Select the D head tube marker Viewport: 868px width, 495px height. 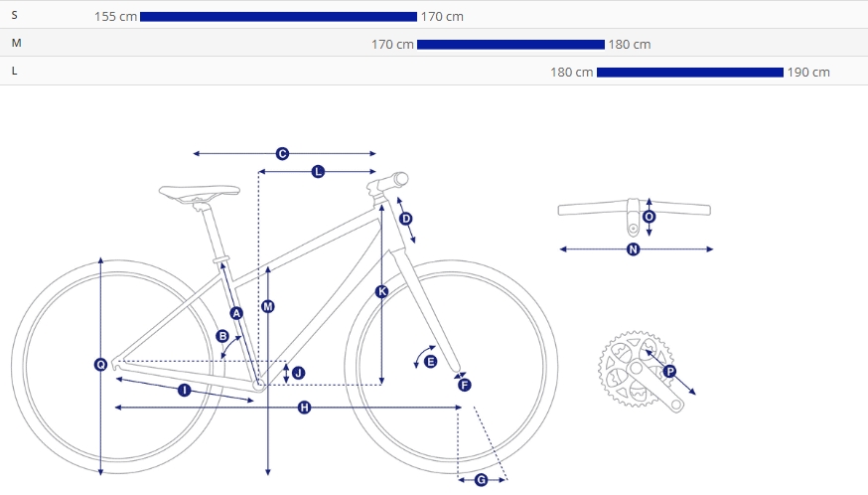pos(406,219)
